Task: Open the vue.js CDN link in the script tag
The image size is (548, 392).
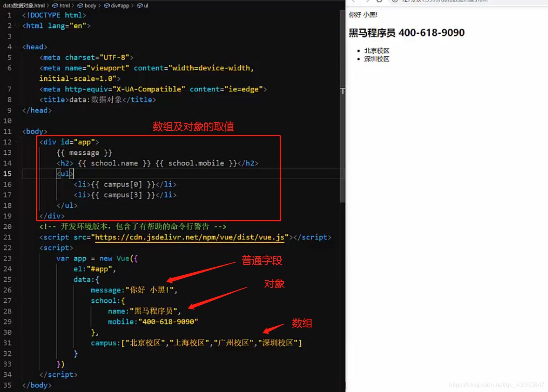Action: point(190,237)
